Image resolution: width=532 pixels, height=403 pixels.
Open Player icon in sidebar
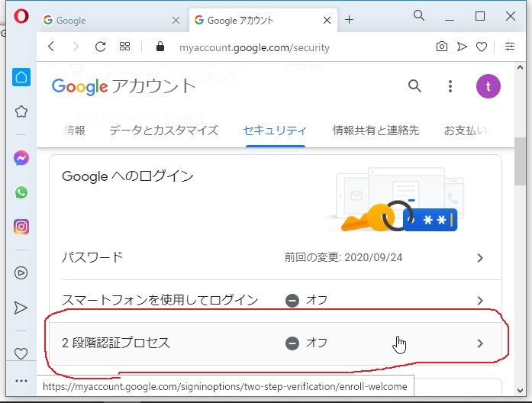[21, 273]
